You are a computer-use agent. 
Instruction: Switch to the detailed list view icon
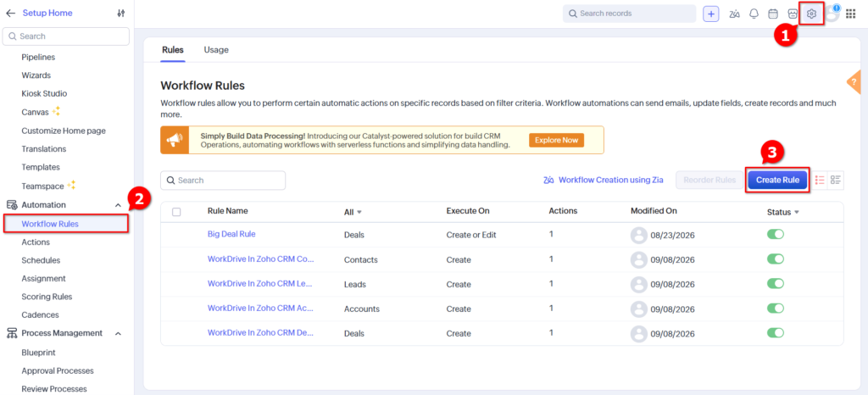[835, 180]
